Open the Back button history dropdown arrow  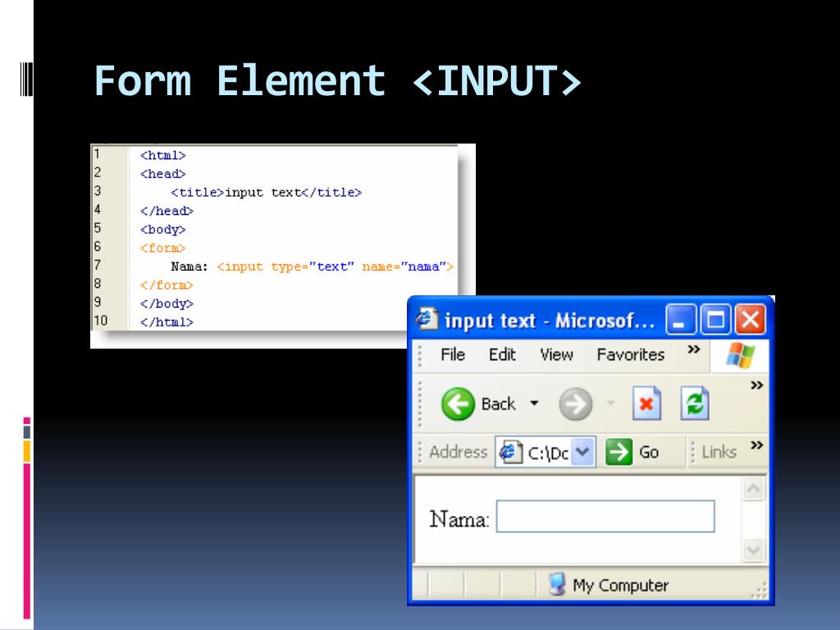[x=534, y=404]
